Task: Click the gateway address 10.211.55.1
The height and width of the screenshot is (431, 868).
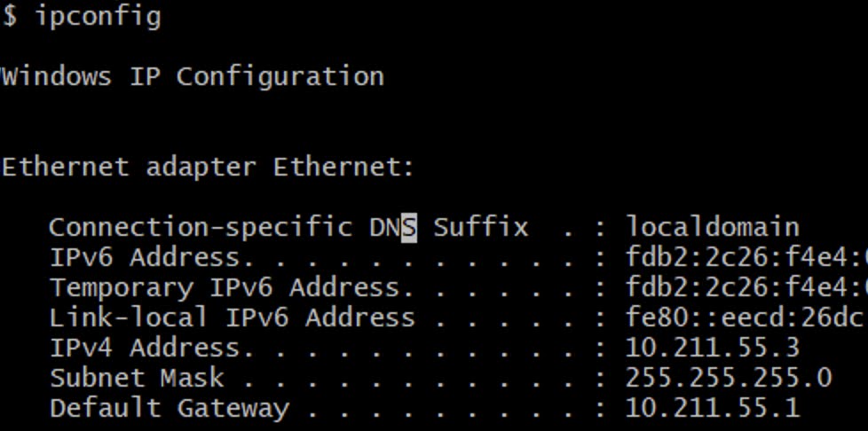Action: [713, 408]
